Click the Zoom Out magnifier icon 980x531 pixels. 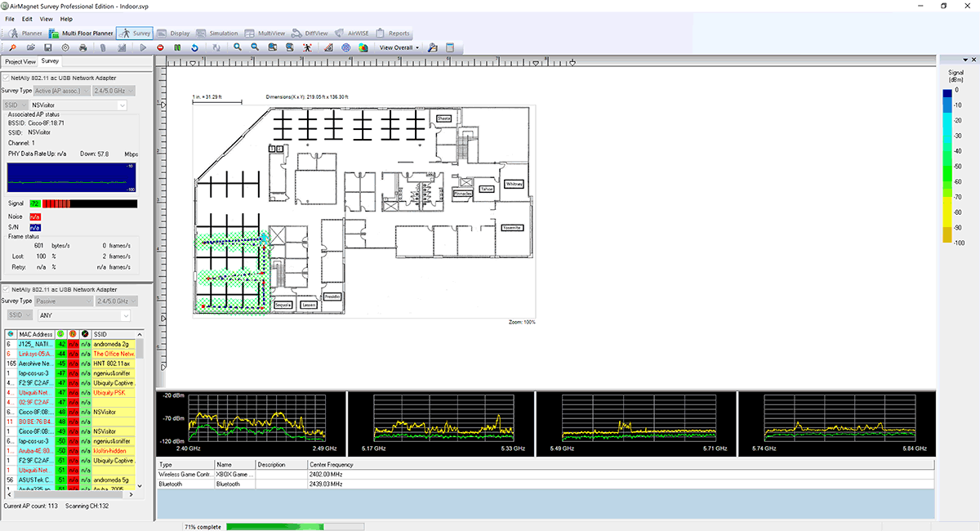255,47
